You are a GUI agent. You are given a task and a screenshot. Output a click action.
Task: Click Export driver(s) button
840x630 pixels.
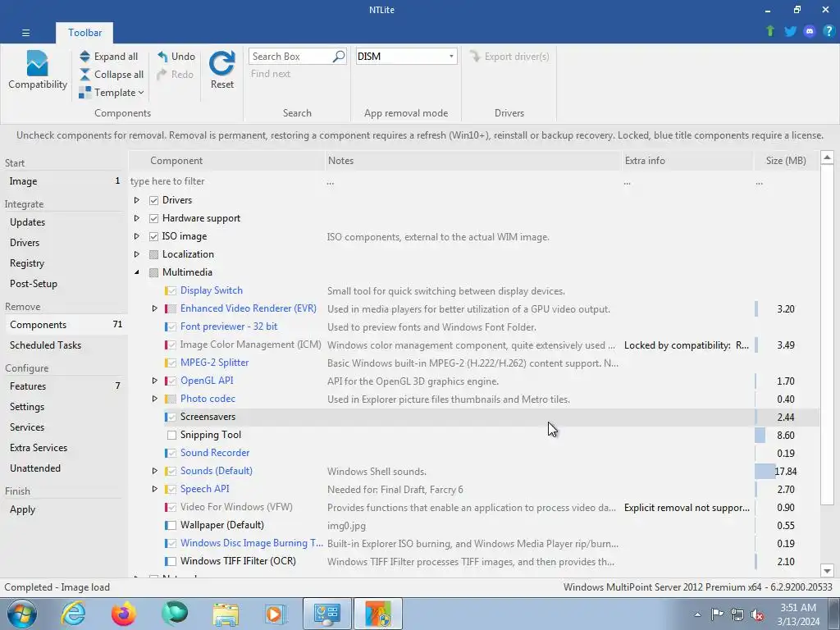click(x=509, y=57)
